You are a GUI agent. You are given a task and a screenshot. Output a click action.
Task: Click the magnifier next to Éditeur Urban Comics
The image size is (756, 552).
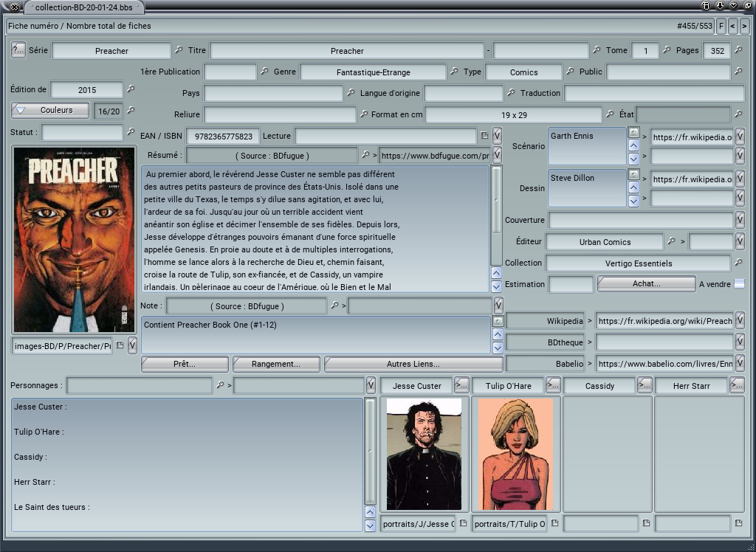click(670, 241)
